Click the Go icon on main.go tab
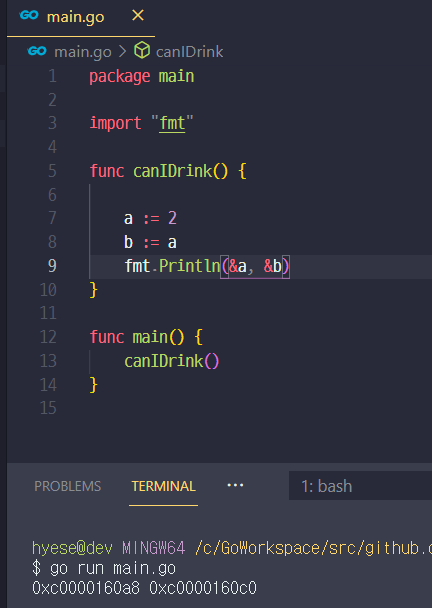Image resolution: width=432 pixels, height=608 pixels. click(x=29, y=15)
